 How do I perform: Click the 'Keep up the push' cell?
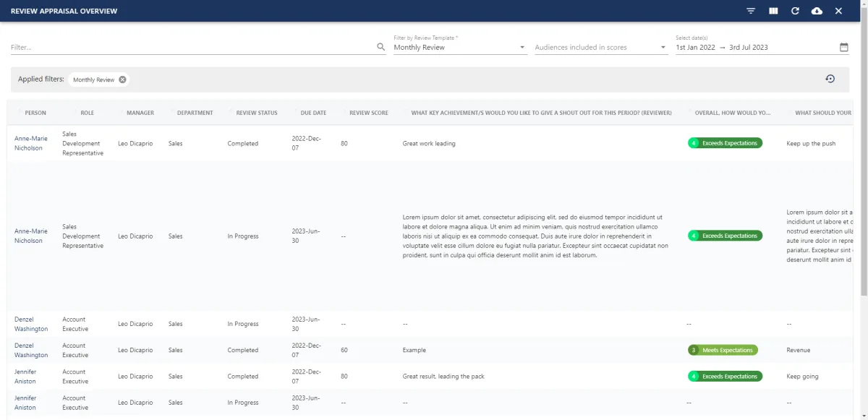(x=811, y=143)
